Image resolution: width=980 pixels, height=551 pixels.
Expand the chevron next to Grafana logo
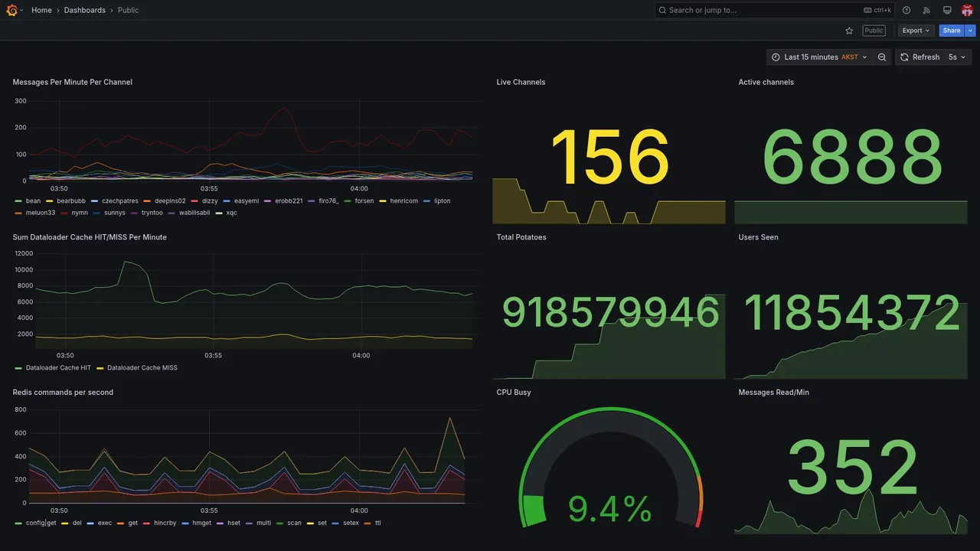tap(21, 10)
